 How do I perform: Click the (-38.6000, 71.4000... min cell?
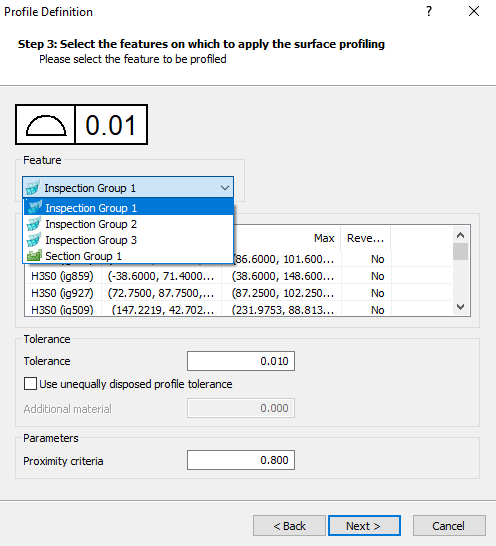coord(161,276)
